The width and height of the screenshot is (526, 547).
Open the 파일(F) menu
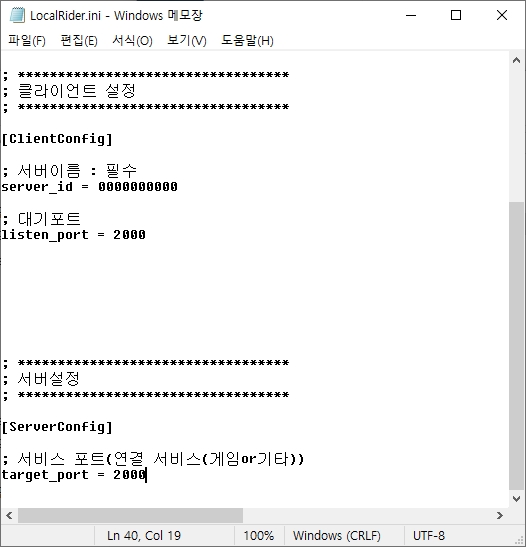pos(27,40)
